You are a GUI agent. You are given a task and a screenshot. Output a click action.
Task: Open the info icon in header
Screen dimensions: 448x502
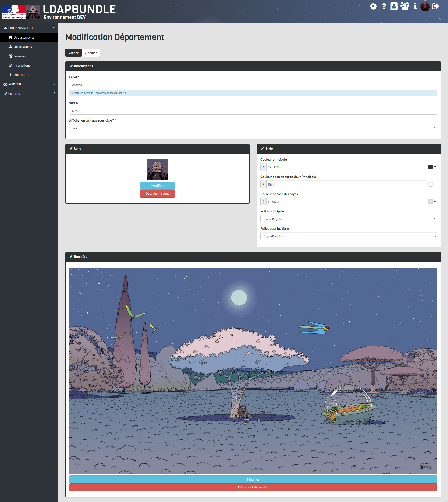(x=415, y=6)
